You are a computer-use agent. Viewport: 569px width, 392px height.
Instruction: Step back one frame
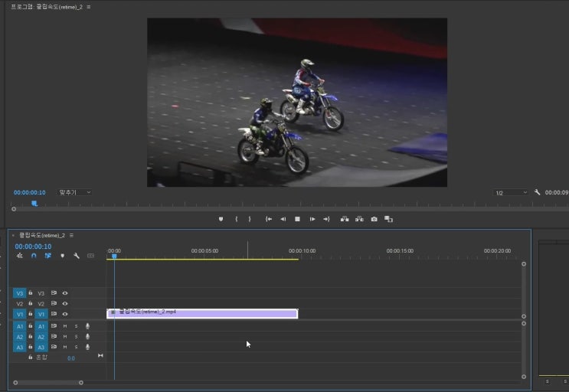pyautogui.click(x=283, y=219)
